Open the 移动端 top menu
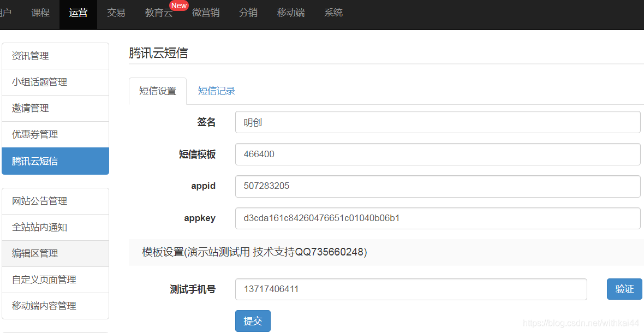This screenshot has width=644, height=333. pos(291,13)
